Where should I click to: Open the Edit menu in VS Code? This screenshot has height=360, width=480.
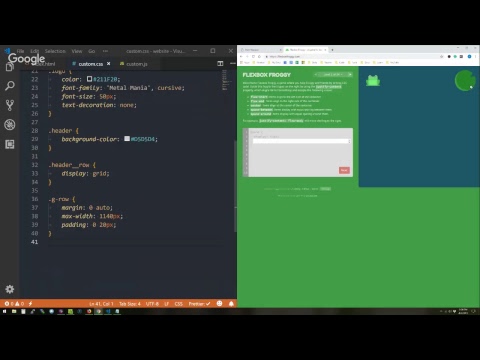[x=34, y=51]
